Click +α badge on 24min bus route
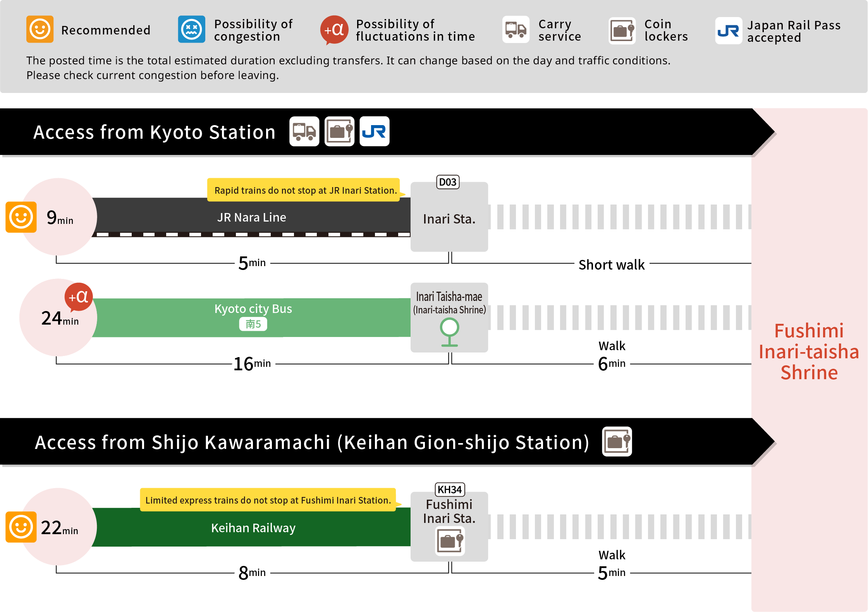 click(x=79, y=297)
